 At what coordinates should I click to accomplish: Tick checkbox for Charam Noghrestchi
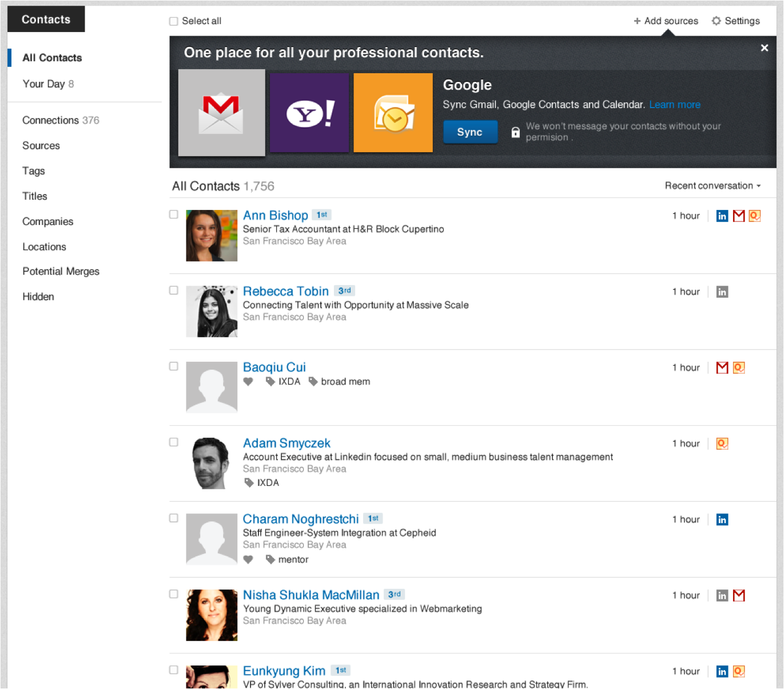pyautogui.click(x=174, y=518)
